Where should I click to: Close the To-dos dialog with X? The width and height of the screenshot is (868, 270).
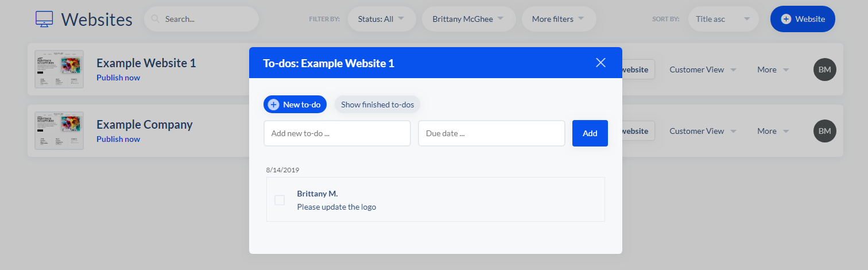coord(600,63)
